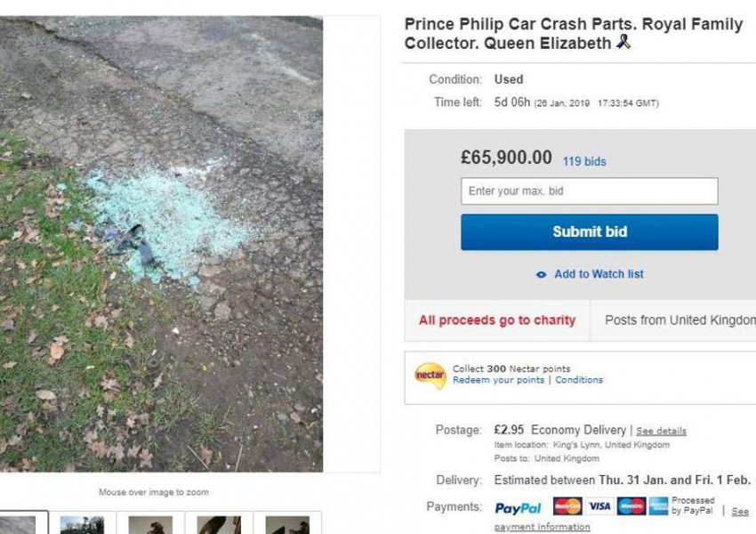Click the Nectar logo icon

(x=430, y=375)
